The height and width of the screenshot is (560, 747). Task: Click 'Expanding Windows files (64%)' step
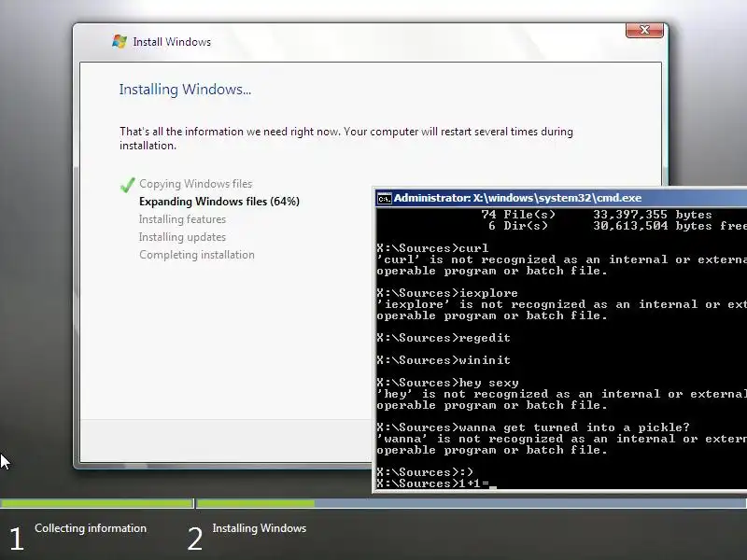tap(219, 202)
